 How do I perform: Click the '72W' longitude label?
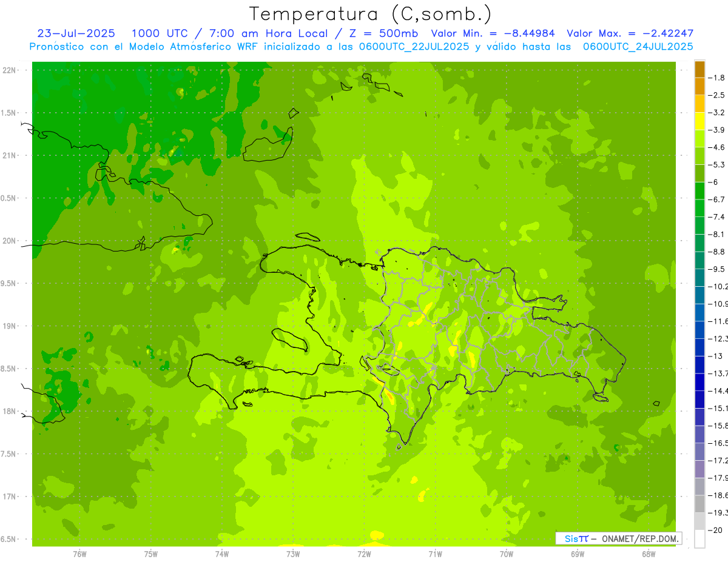[x=364, y=554]
